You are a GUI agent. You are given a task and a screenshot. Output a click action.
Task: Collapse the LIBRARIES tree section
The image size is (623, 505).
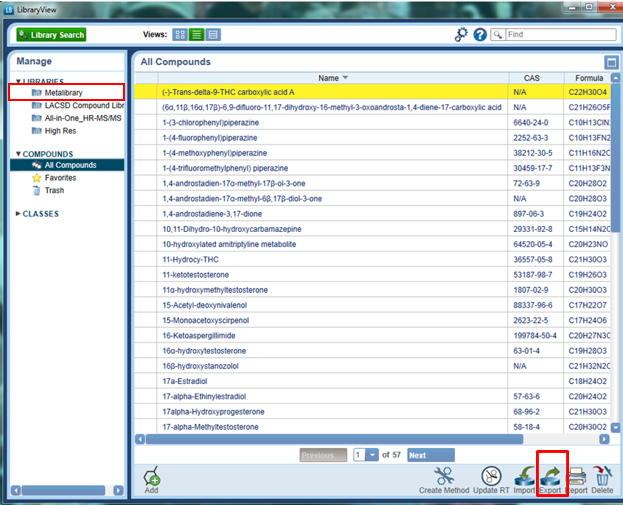tap(18, 81)
